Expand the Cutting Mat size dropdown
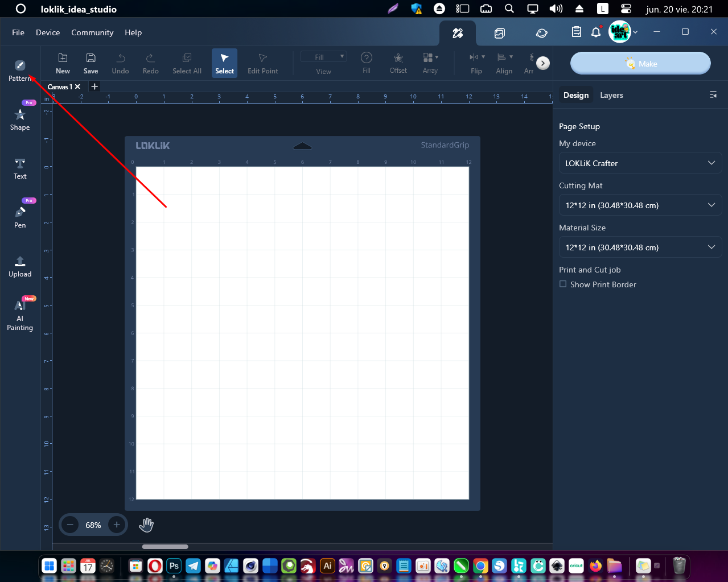The image size is (728, 582). (x=640, y=205)
